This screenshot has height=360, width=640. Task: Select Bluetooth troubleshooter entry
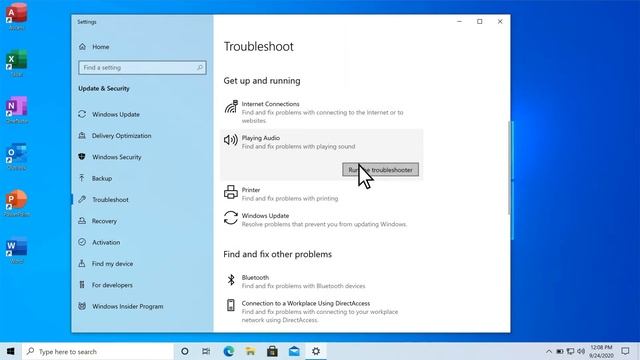[322, 281]
